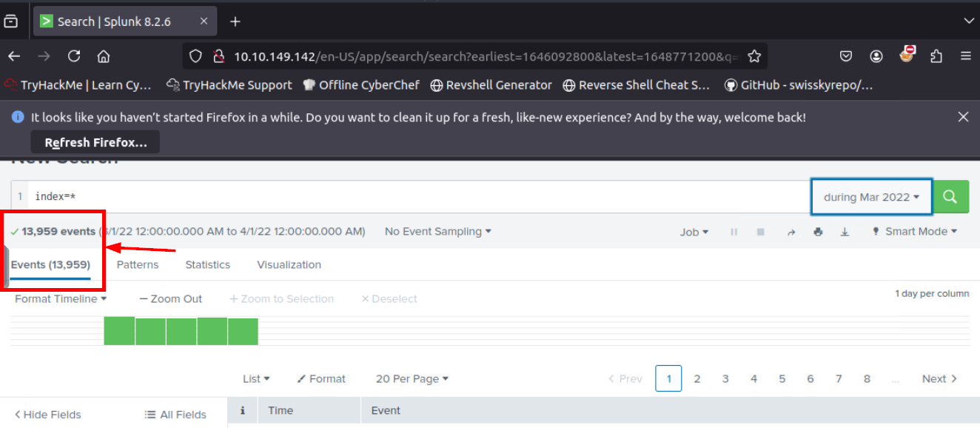Viewport: 980px width, 428px height.
Task: Switch to the Statistics tab
Action: (x=207, y=264)
